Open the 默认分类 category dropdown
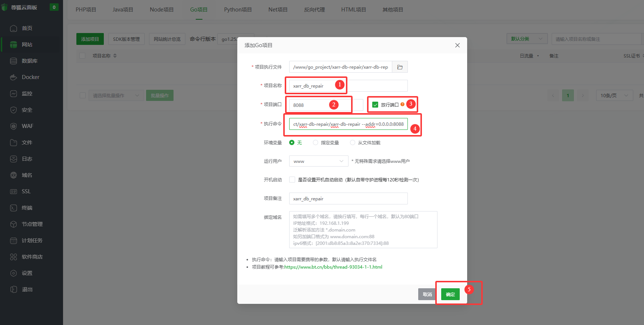Screen dimensions: 644x325 527,39
